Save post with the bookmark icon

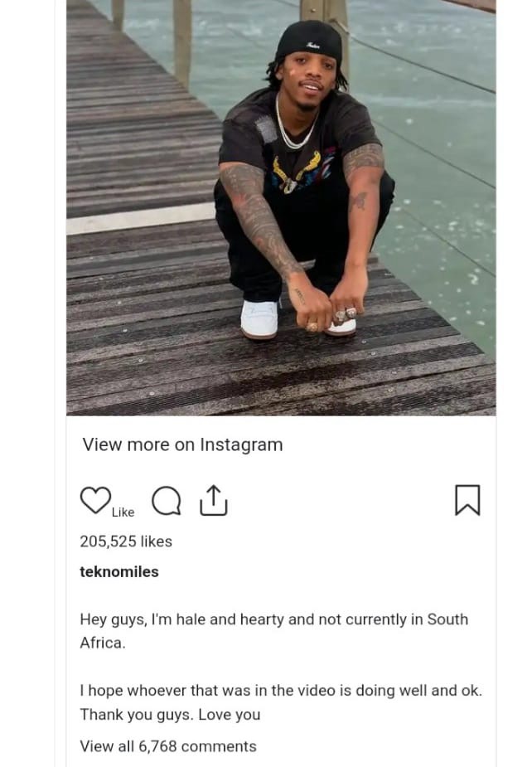[467, 500]
